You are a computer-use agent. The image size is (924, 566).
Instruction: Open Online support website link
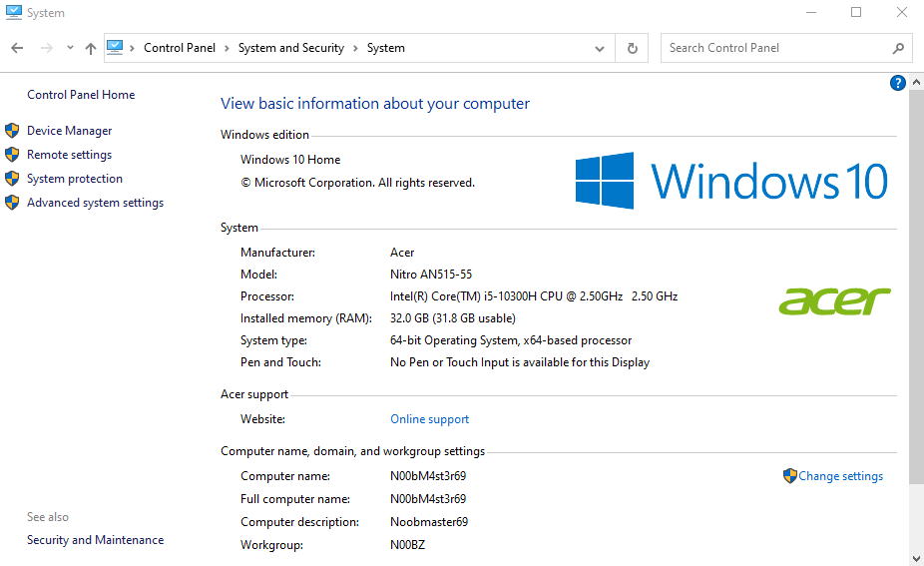(430, 418)
